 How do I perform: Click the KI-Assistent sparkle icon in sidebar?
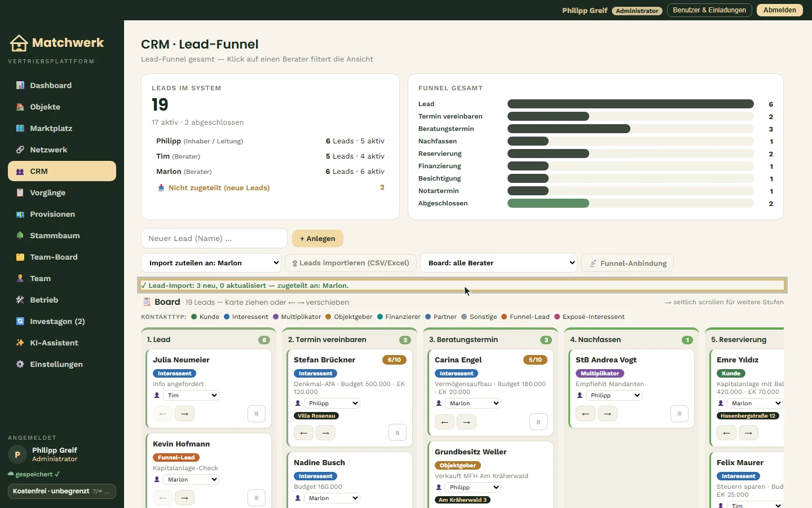(20, 343)
